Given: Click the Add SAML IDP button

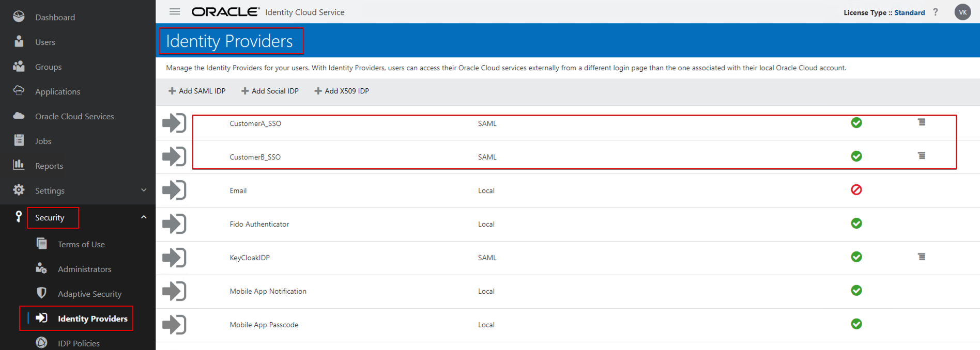Looking at the screenshot, I should pos(197,91).
